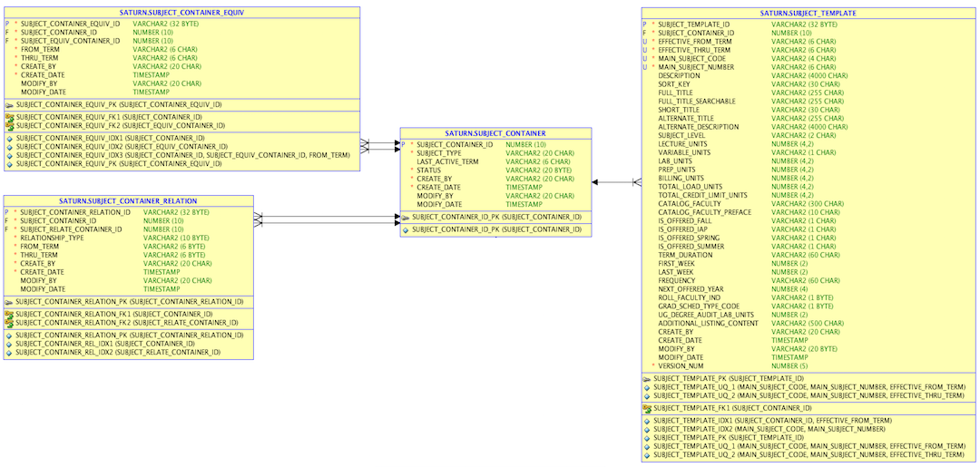Click the foreign key icon for SUBJECT_CONTAINER_EQUIV_FK2
980x467 pixels.
pyautogui.click(x=10, y=125)
